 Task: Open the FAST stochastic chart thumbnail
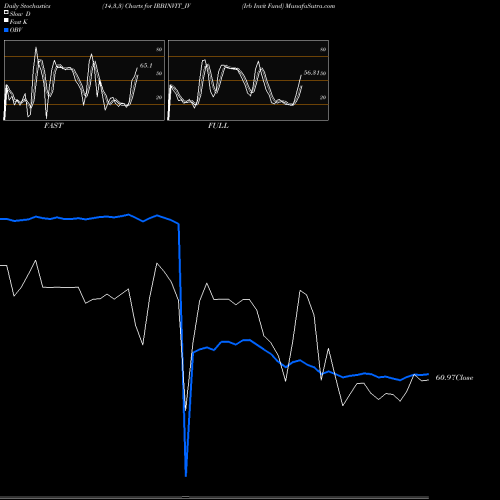coord(84,80)
